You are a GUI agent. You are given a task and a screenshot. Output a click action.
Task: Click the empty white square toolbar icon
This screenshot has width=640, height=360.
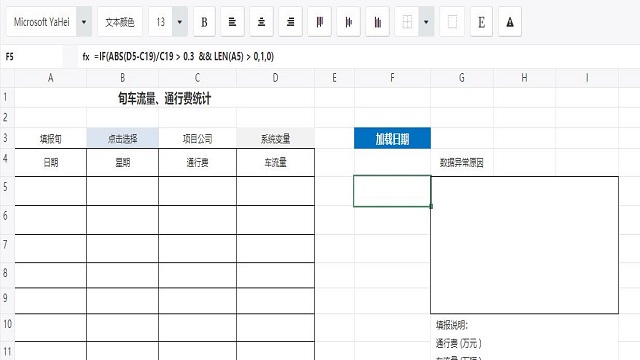452,22
